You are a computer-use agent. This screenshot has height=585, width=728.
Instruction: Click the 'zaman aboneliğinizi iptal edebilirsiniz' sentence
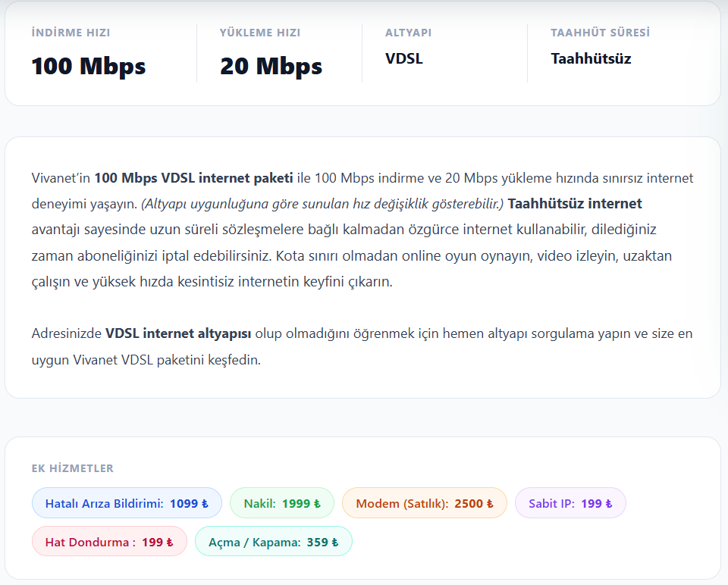(152, 256)
